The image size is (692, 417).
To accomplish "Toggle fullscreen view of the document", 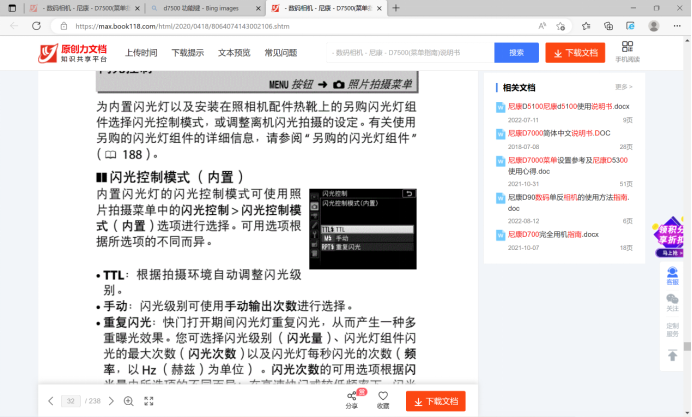I will click(x=149, y=401).
